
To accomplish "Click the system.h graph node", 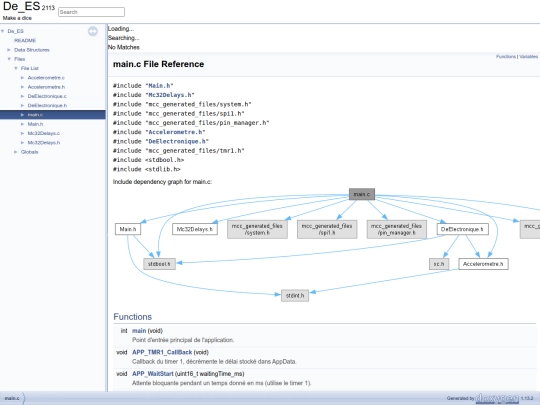I will pos(257,229).
